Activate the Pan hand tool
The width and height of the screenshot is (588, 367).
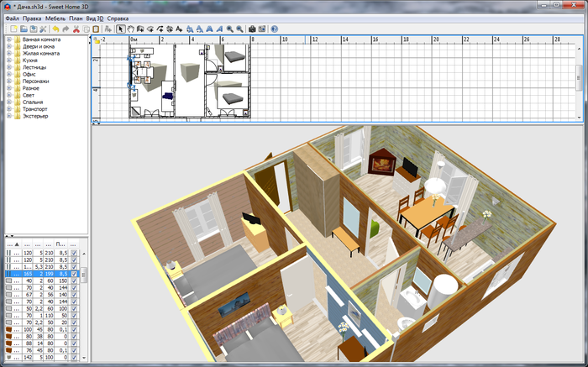point(130,29)
